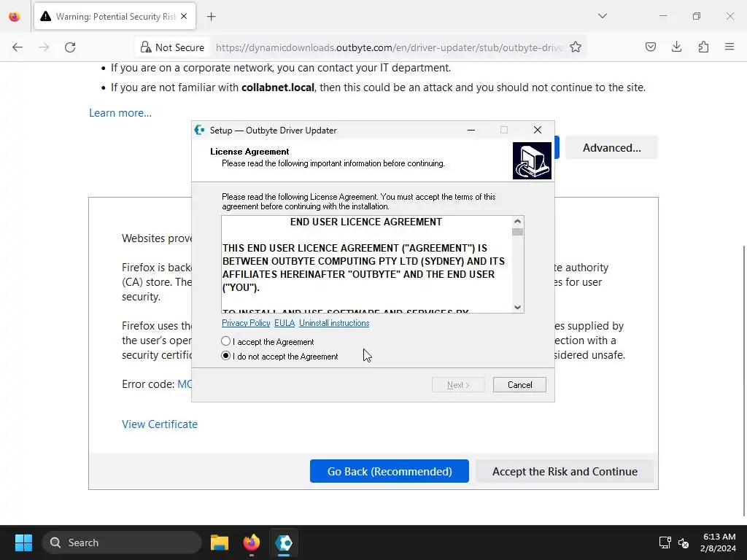The image size is (747, 560).
Task: Restore down the Firefox window
Action: [x=697, y=16]
